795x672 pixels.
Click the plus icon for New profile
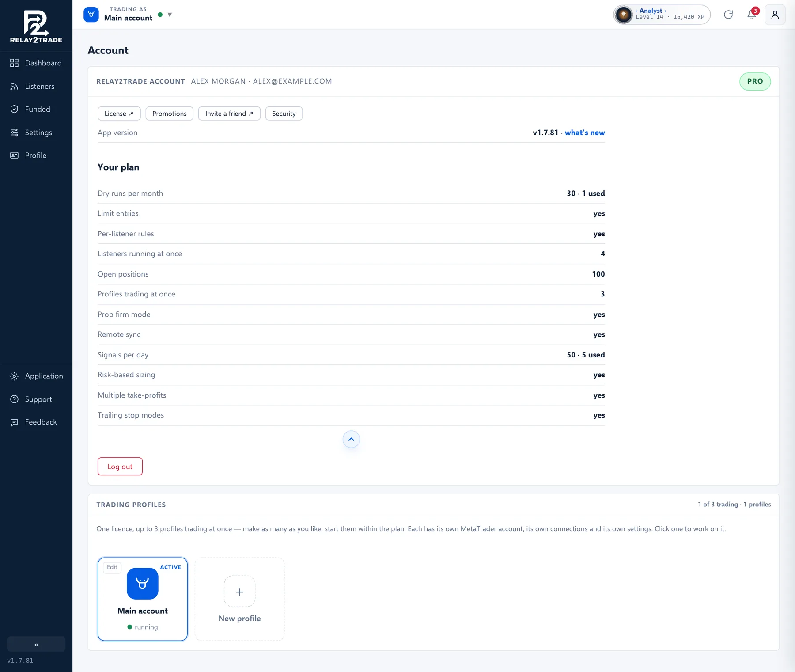(239, 592)
